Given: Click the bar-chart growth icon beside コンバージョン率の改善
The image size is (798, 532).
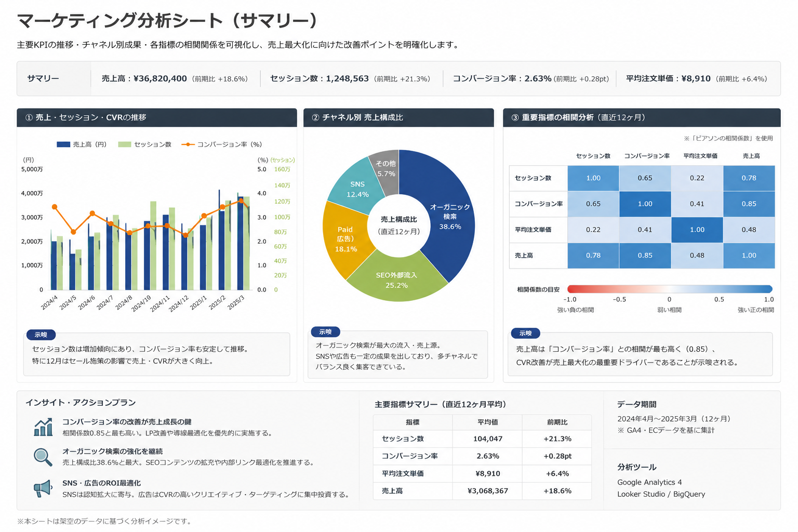Looking at the screenshot, I should pos(43,427).
